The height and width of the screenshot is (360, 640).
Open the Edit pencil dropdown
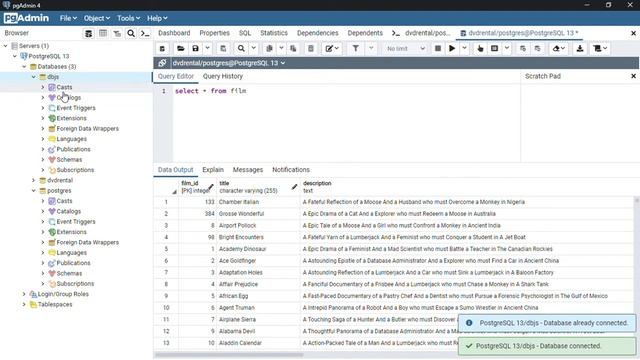tap(332, 49)
